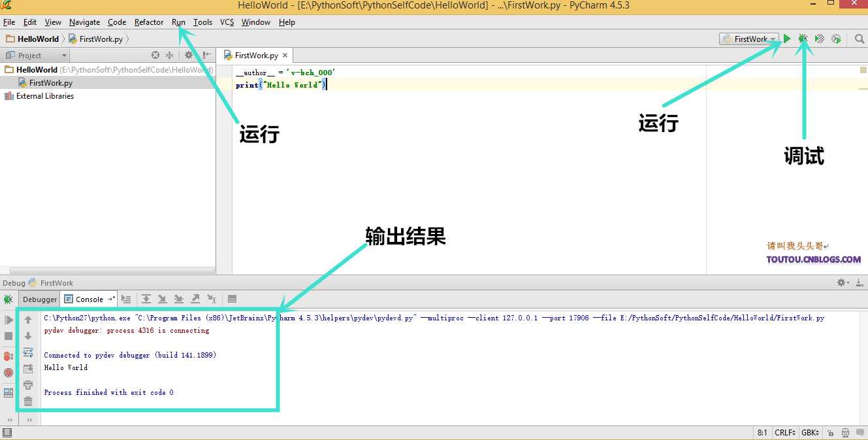Screen dimensions: 868x440
Task: Open the Run menu
Action: coord(178,22)
